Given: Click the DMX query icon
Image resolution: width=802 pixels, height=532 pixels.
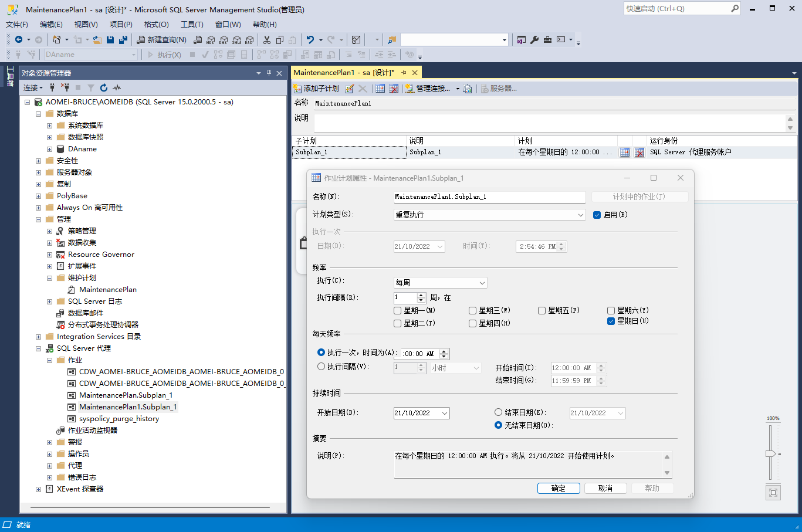Looking at the screenshot, I should pos(224,39).
